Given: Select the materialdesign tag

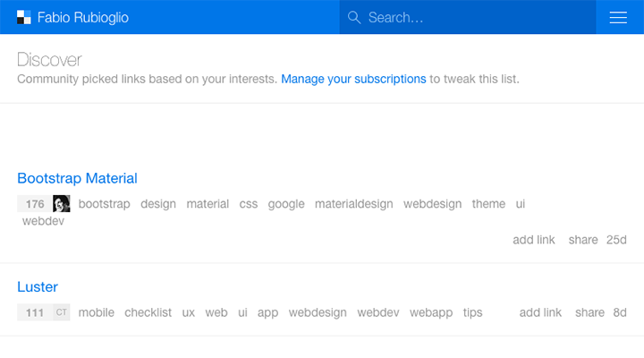Looking at the screenshot, I should coord(353,204).
